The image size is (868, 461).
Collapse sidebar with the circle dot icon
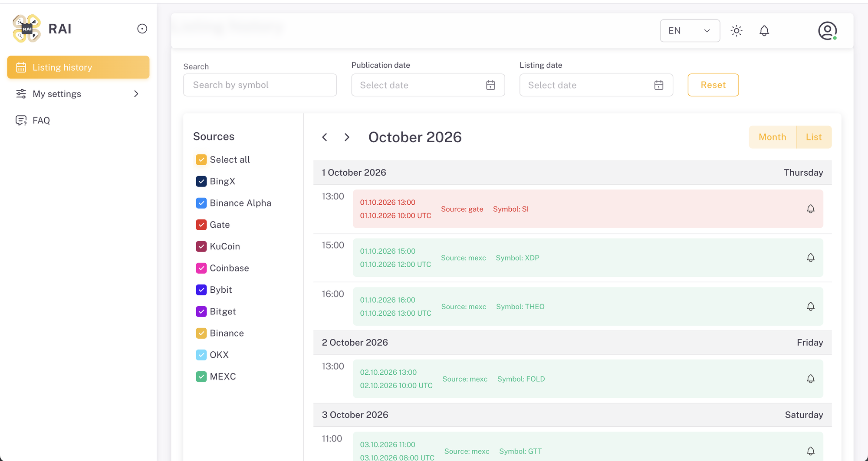[x=142, y=29]
